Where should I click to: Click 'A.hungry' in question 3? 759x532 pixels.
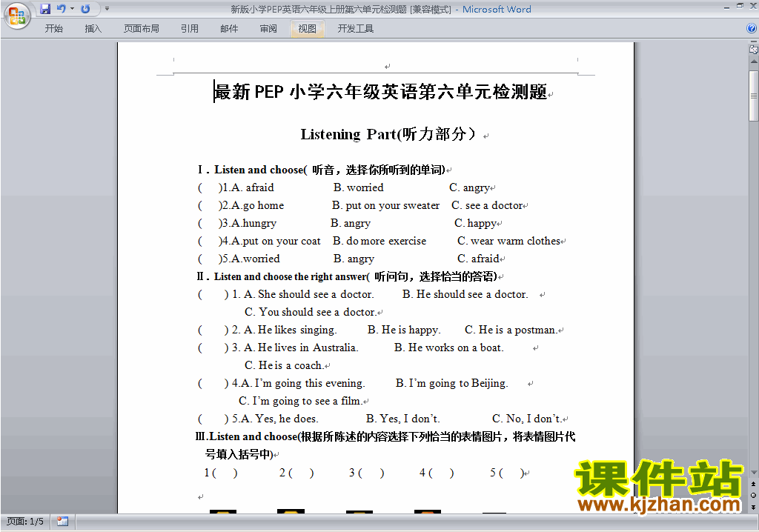[253, 223]
